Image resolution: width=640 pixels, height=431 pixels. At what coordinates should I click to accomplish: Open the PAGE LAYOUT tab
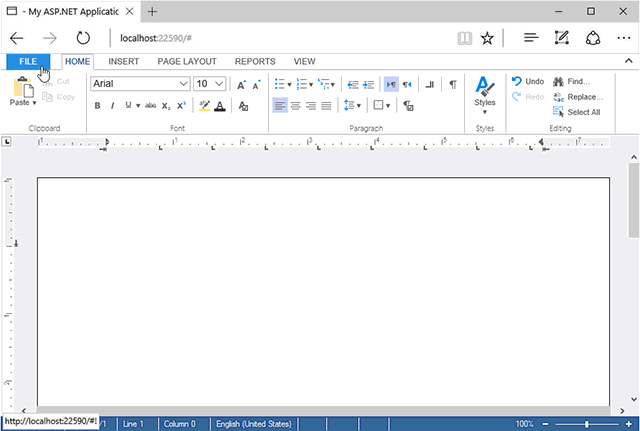pos(187,62)
